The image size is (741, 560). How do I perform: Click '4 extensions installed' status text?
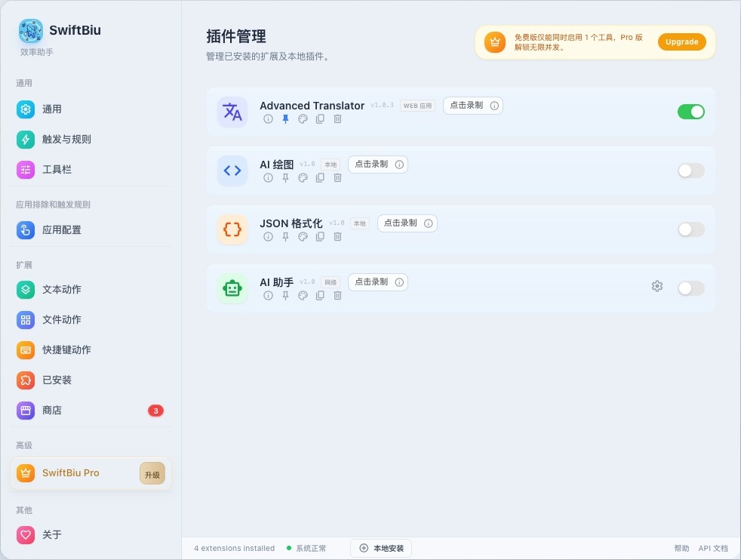coord(235,548)
